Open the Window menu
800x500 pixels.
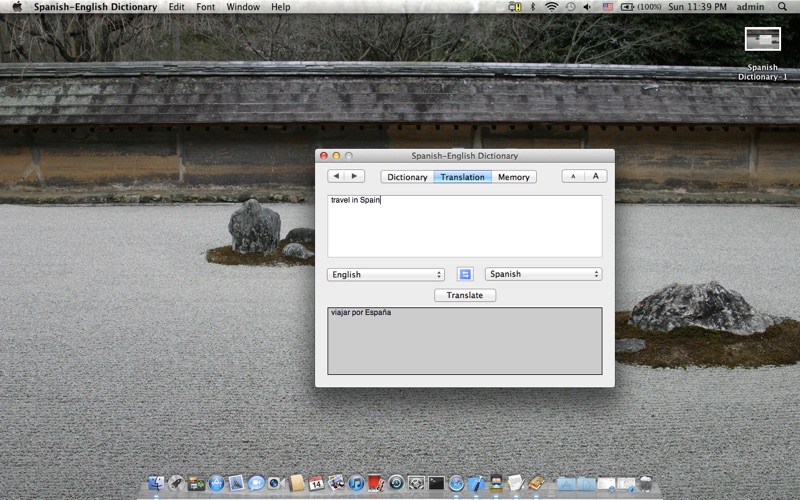click(243, 7)
